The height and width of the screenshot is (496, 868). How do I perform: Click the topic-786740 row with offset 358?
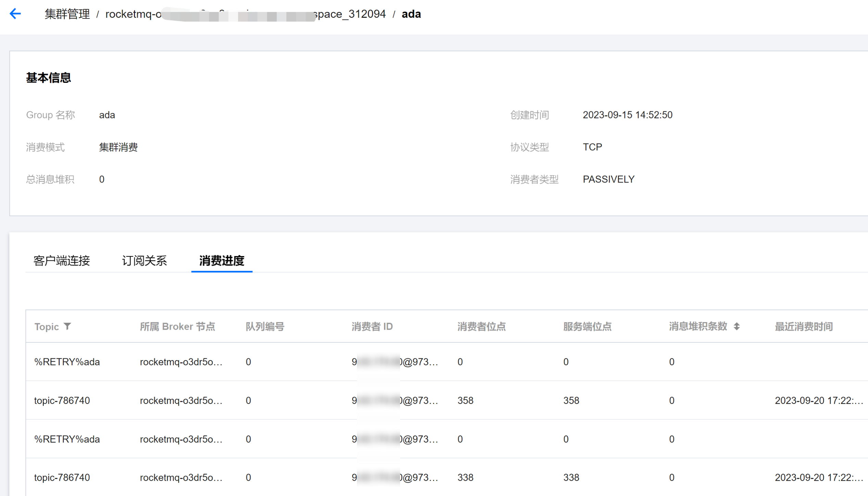[62, 400]
